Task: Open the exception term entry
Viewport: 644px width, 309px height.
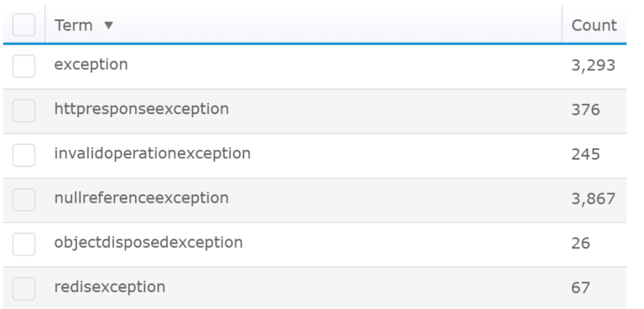Action: pyautogui.click(x=91, y=64)
